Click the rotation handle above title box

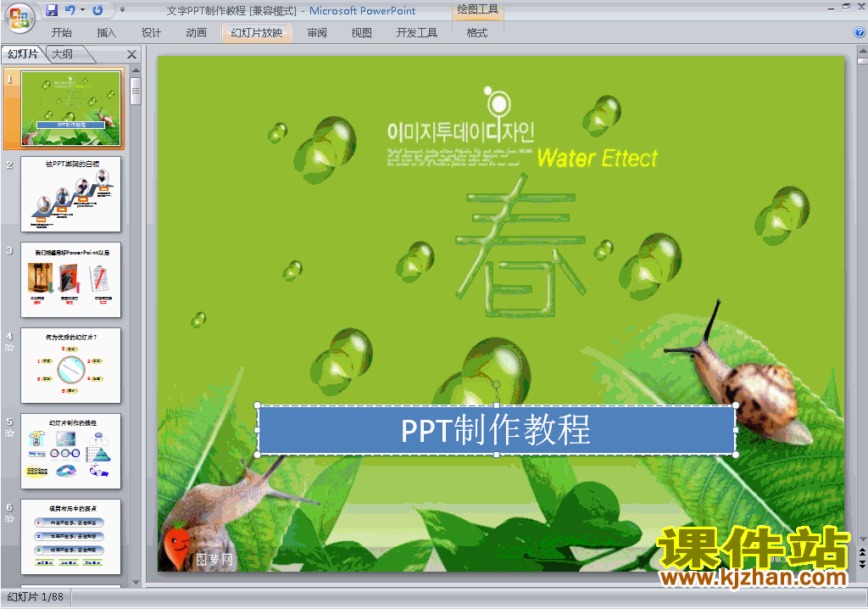tap(497, 384)
